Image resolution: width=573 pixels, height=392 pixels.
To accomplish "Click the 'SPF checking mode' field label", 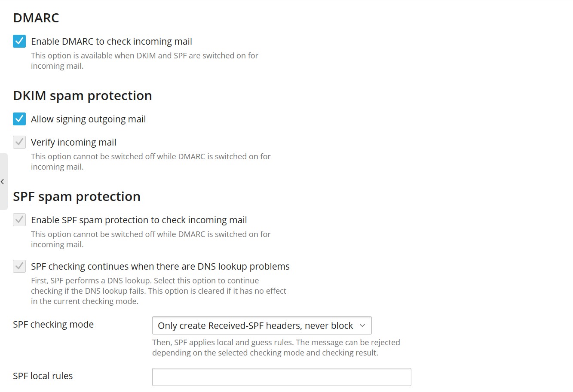I will [x=53, y=325].
